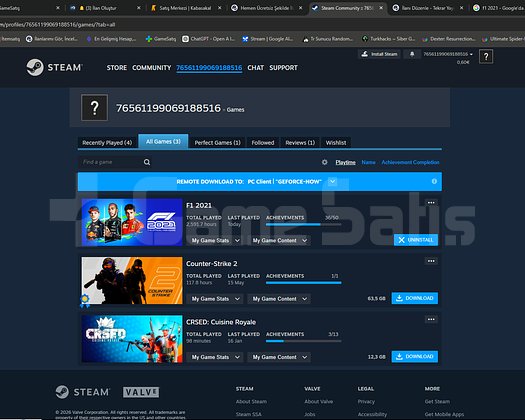Image resolution: width=525 pixels, height=420 pixels.
Task: Open the Counter-Strike 2 title link
Action: click(212, 264)
